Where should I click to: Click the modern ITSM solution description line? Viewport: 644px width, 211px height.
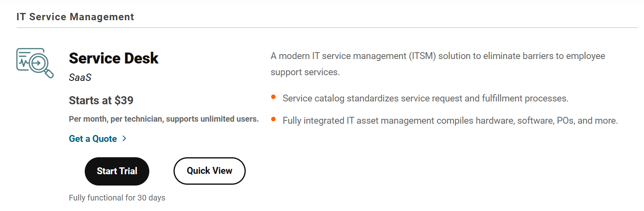pyautogui.click(x=437, y=56)
